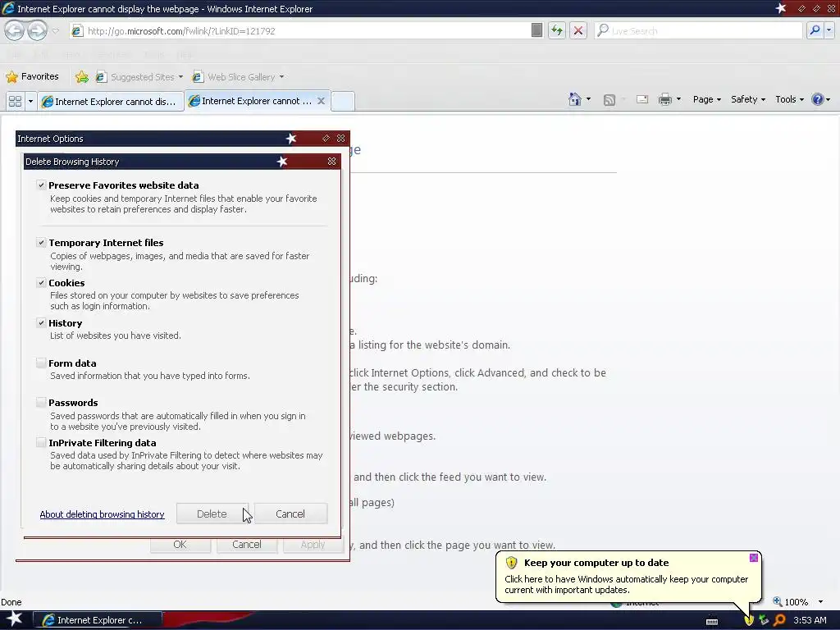Open the Favorites star button

click(32, 76)
